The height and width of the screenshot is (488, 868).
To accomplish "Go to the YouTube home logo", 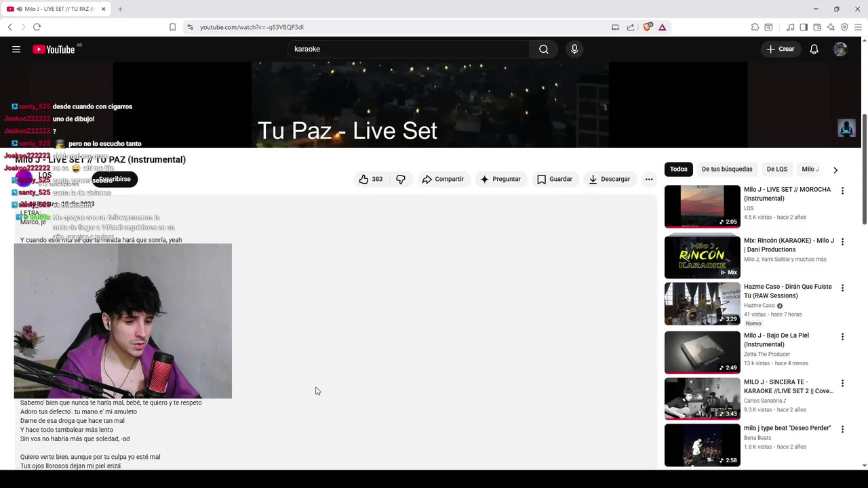I will pyautogui.click(x=54, y=49).
